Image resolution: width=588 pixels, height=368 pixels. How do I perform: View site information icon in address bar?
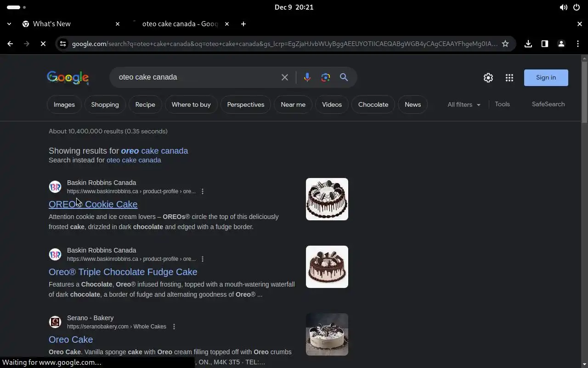pos(63,44)
